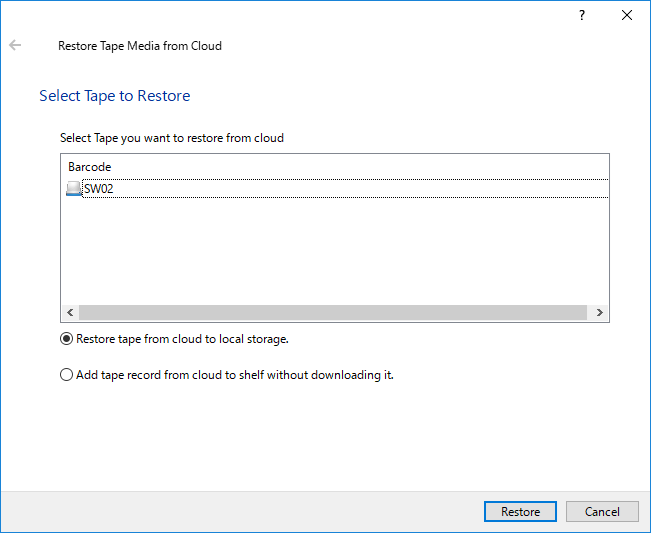651x533 pixels.
Task: Click the tape drive icon beside SW02
Action: pos(73,188)
